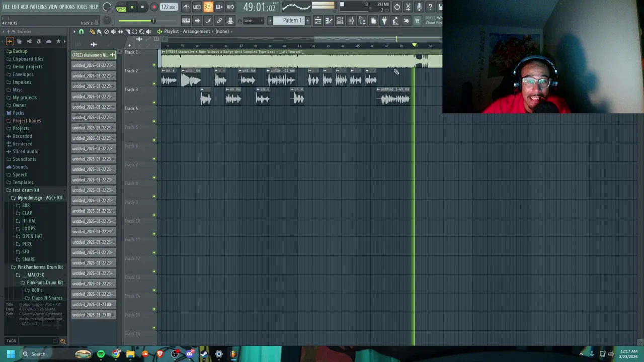Toggle the highlighted countdown before recording
This screenshot has height=362, width=644.
pos(208,7)
